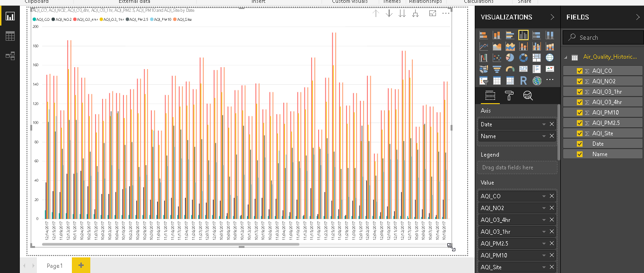Uncheck the AQI_Site field checkbox

580,133
